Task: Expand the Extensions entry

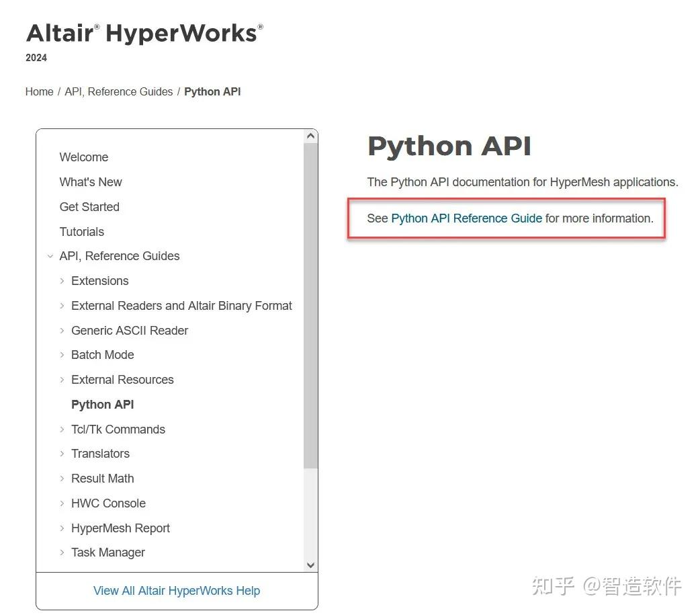Action: [x=61, y=281]
